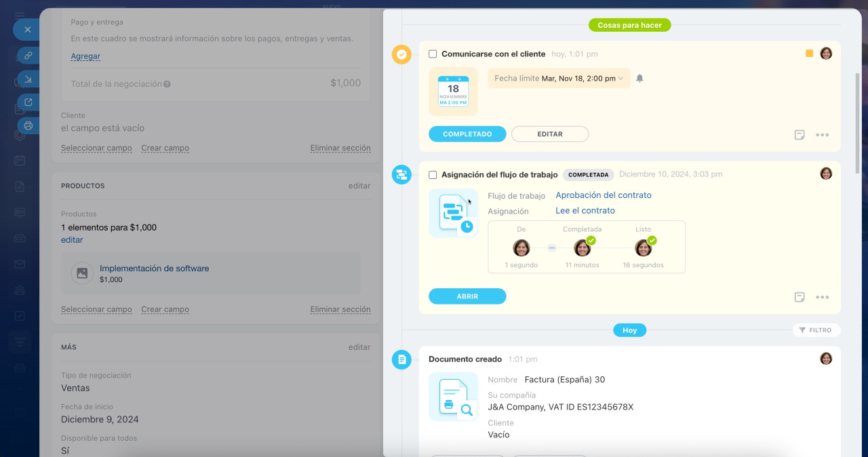Image resolution: width=868 pixels, height=457 pixels.
Task: Click the yellow color marker on activity
Action: pos(809,54)
